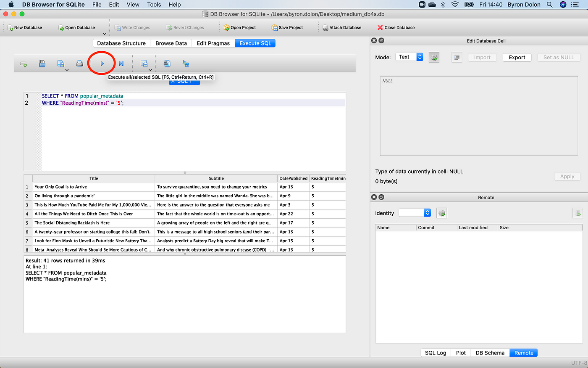Float the Edit Database Cell panel

pyautogui.click(x=381, y=41)
